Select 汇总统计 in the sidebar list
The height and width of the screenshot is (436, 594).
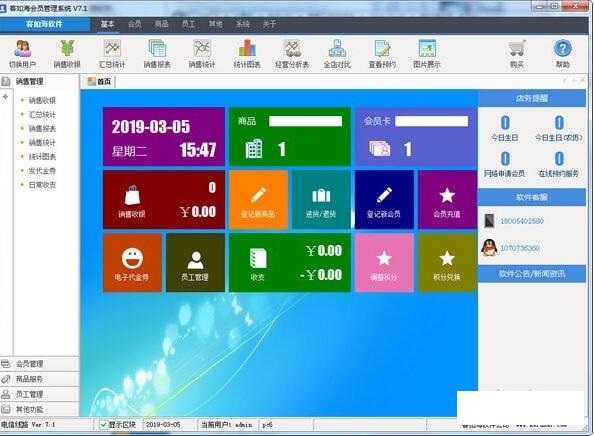pos(42,114)
